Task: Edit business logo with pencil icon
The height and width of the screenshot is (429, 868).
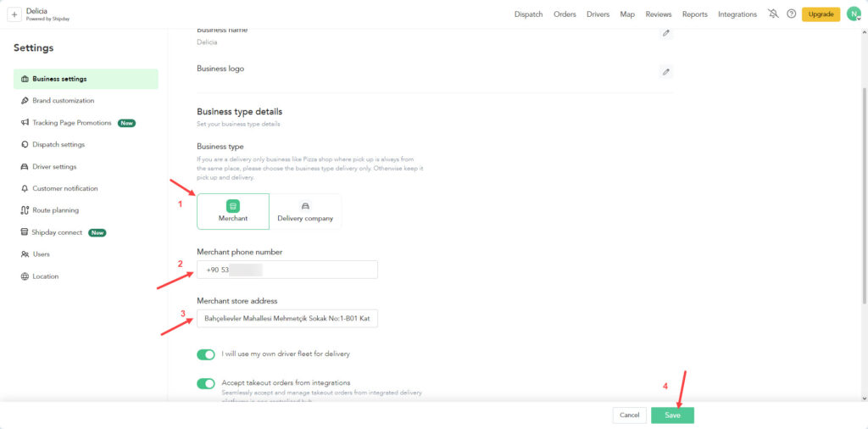Action: 666,72
